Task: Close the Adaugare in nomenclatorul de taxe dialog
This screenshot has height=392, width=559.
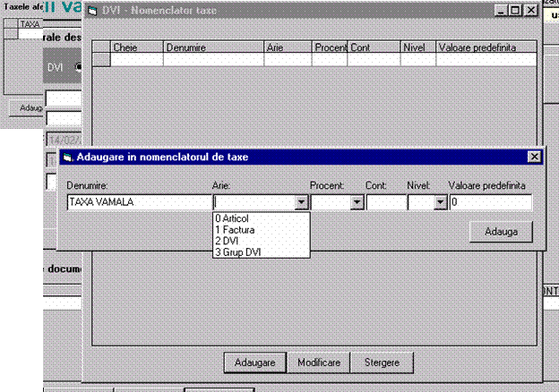Action: pos(534,157)
